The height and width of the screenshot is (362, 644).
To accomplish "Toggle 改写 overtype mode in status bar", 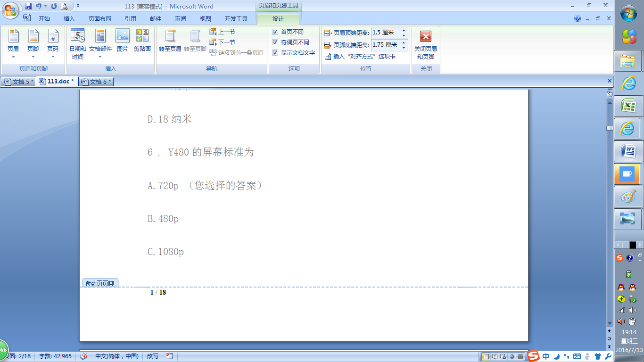I will [153, 356].
